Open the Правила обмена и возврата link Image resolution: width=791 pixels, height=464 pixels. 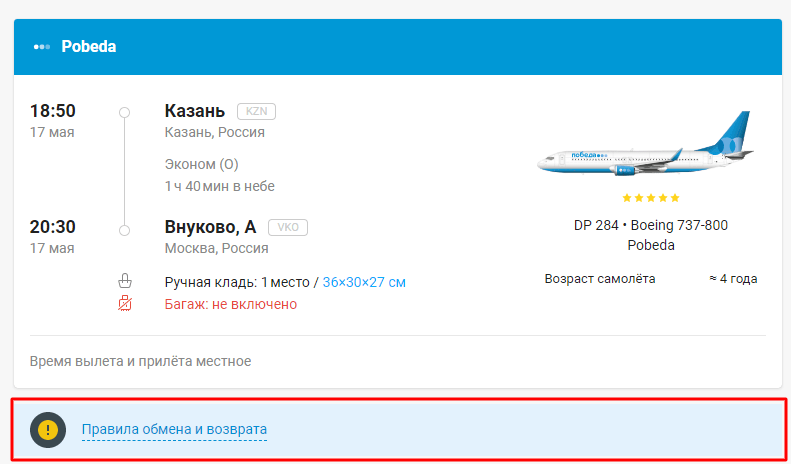174,430
